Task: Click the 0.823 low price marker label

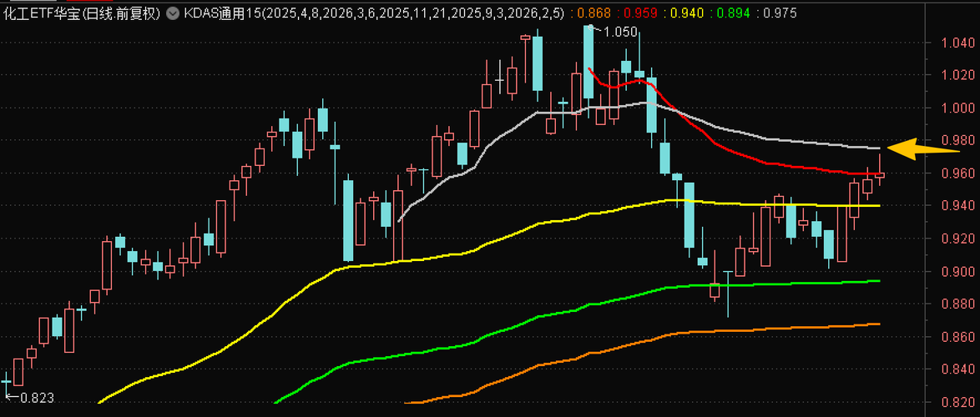Action: pos(38,398)
